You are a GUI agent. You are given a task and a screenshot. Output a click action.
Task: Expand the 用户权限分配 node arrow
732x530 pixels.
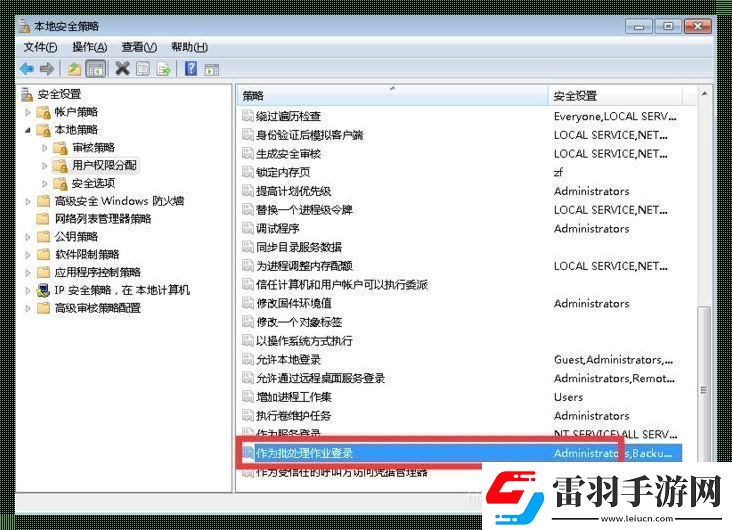tap(44, 166)
